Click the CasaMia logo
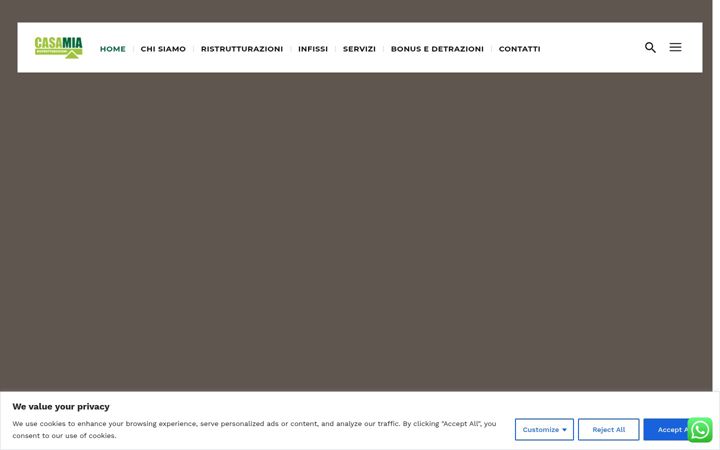This screenshot has height=450, width=720. pos(58,48)
